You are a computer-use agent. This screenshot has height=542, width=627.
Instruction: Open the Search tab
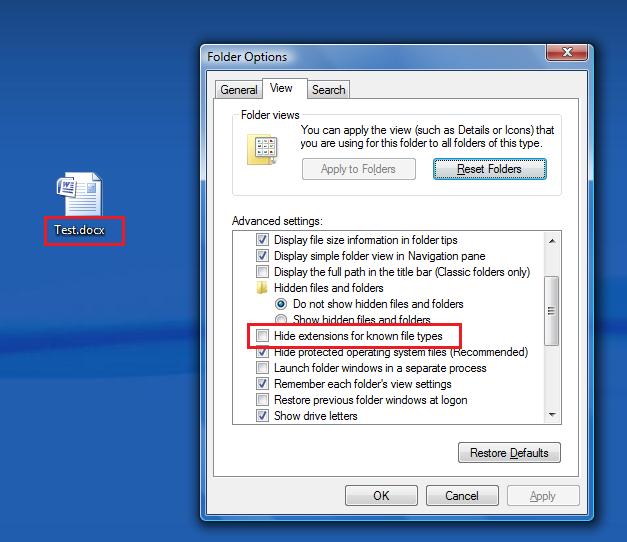pyautogui.click(x=329, y=90)
